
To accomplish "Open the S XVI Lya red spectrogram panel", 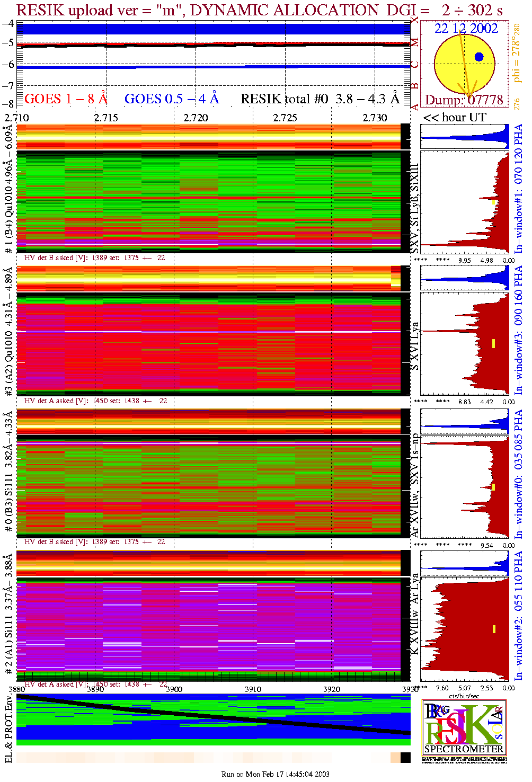I will [208, 343].
